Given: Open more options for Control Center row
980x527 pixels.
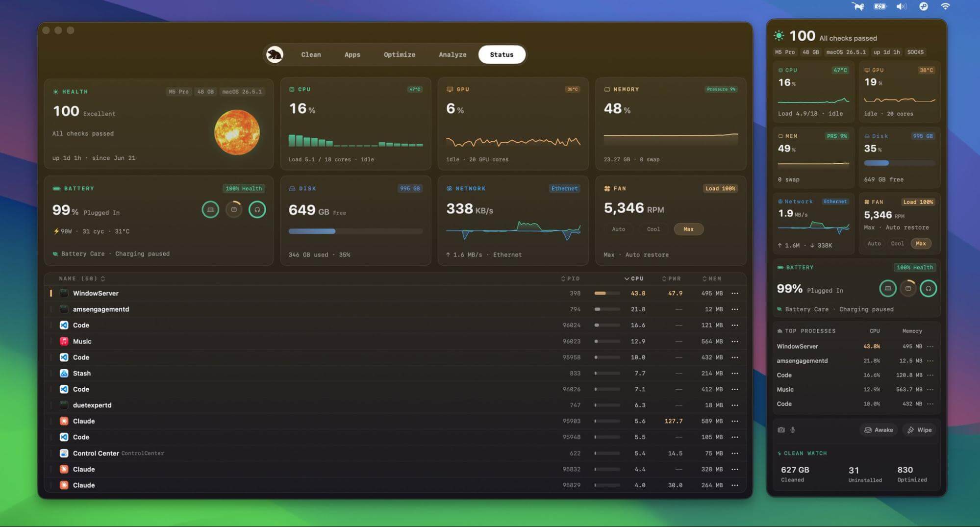Looking at the screenshot, I should point(734,453).
